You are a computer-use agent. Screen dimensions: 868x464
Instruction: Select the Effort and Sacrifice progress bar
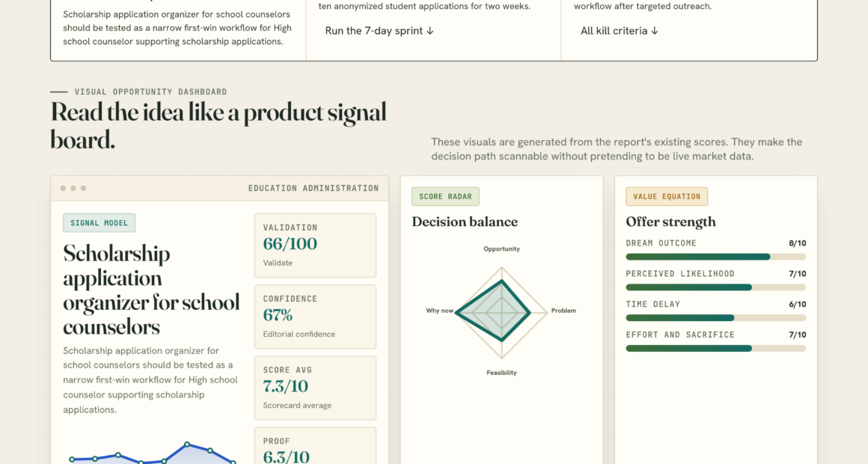point(716,348)
